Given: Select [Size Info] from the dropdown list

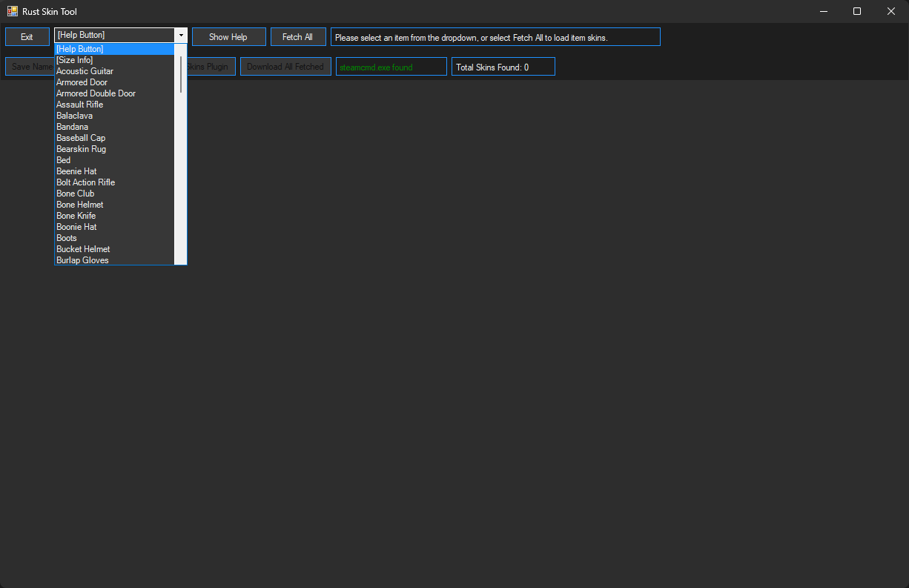Looking at the screenshot, I should point(75,60).
